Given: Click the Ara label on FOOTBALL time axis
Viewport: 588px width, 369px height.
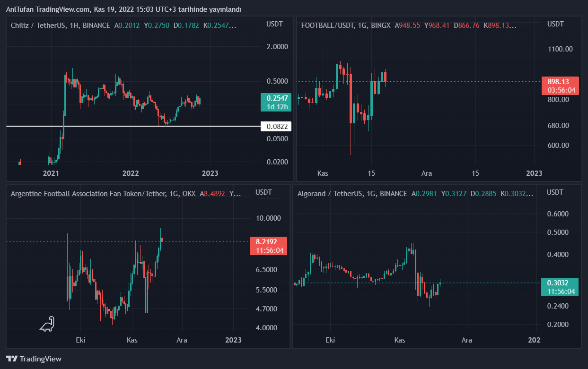Looking at the screenshot, I should tap(427, 173).
